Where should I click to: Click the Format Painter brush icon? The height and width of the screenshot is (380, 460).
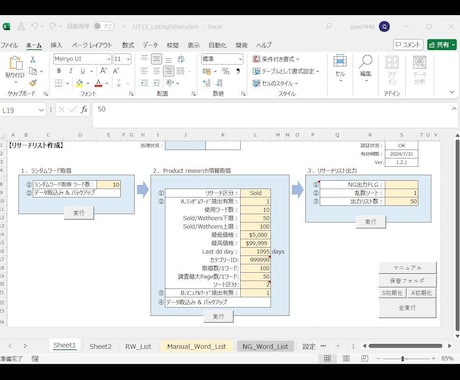[33, 83]
